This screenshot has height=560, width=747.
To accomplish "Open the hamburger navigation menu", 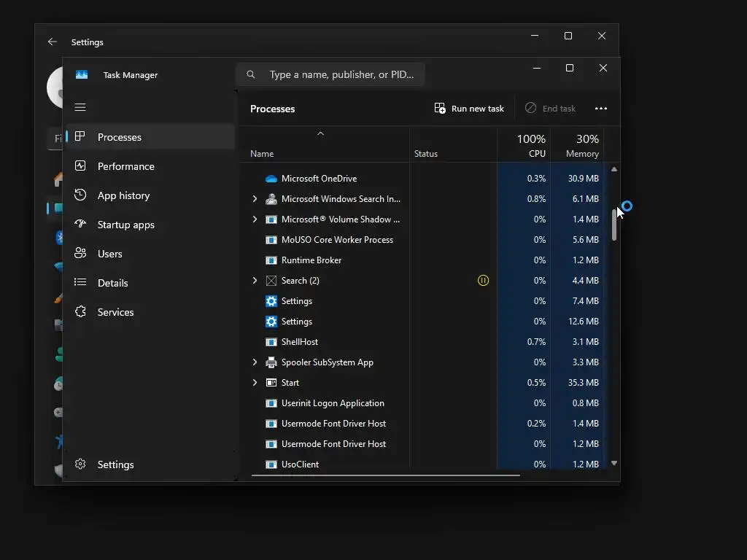I will [80, 107].
